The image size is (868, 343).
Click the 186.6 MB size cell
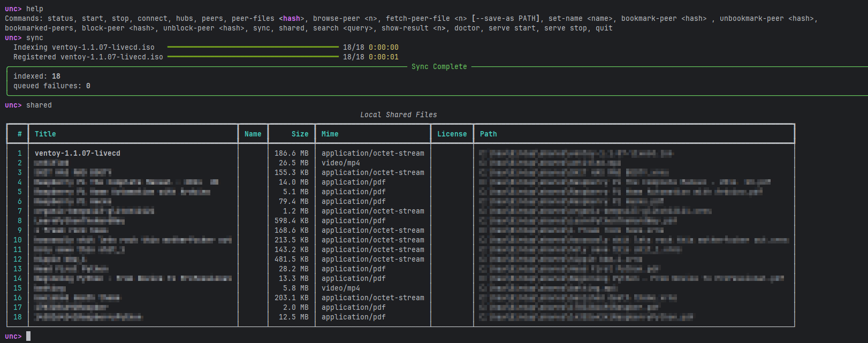coord(291,154)
